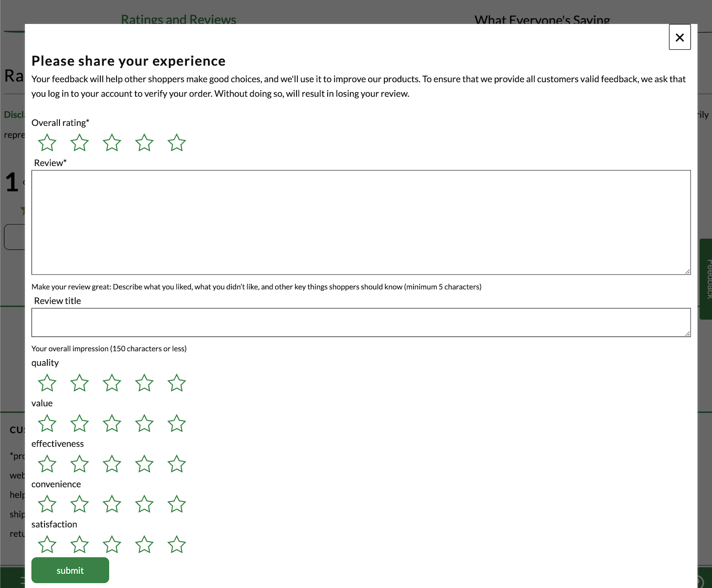Open the Feedback side tab
This screenshot has width=712, height=588.
pyautogui.click(x=707, y=279)
